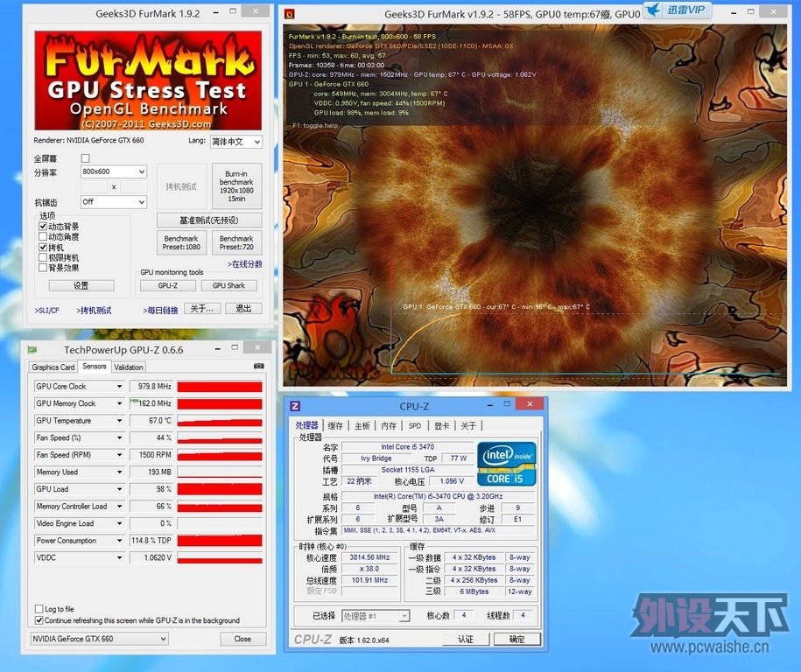
Task: Open the Power Consumption sensor dropdown
Action: (x=119, y=540)
